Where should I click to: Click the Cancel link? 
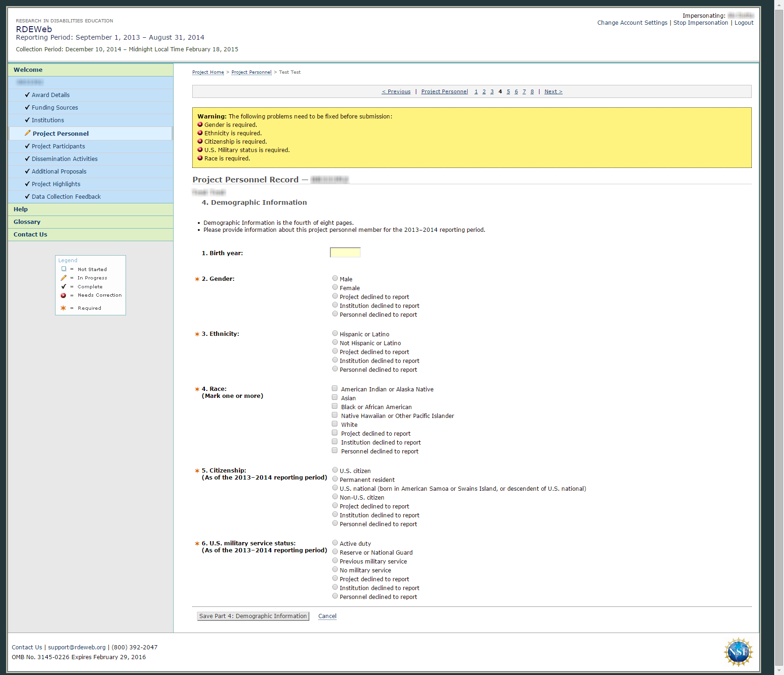[x=327, y=616]
